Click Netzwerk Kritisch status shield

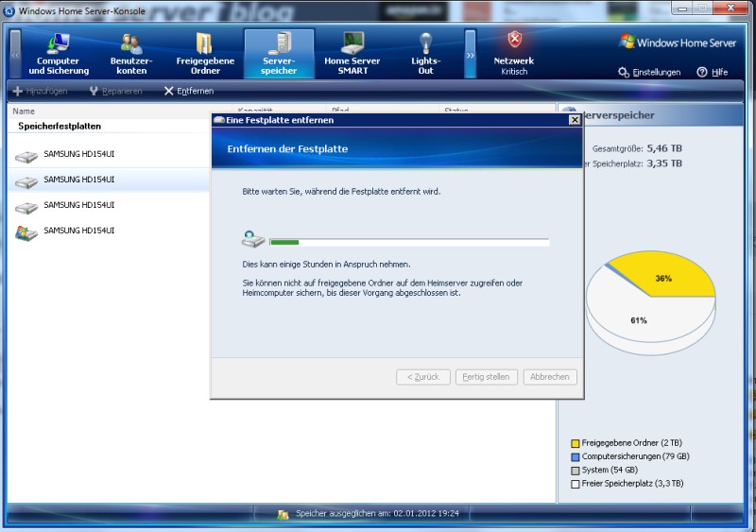514,40
